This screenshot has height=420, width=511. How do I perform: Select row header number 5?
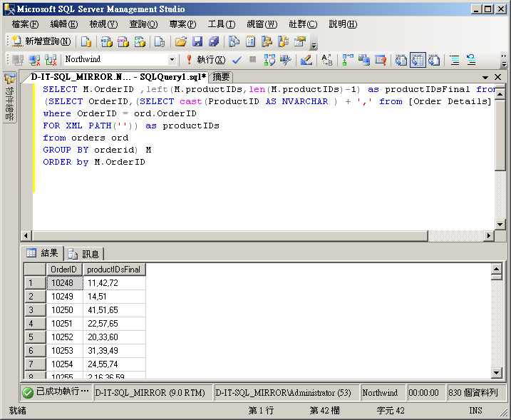click(x=35, y=337)
